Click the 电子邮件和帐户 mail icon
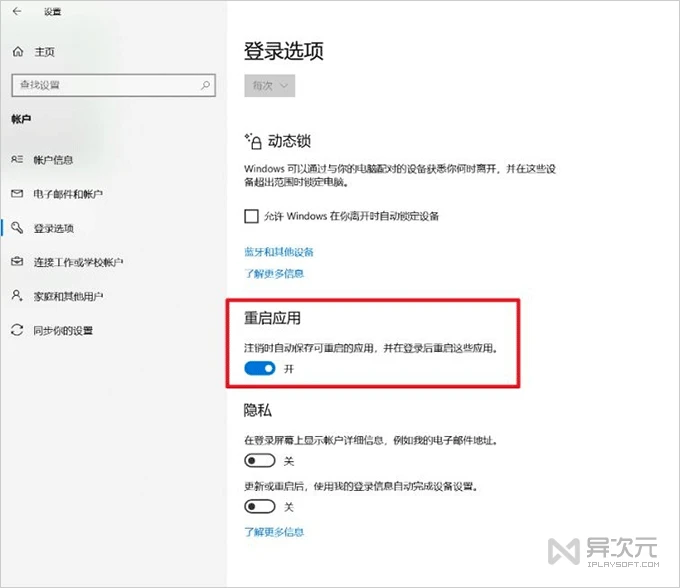 click(x=16, y=194)
